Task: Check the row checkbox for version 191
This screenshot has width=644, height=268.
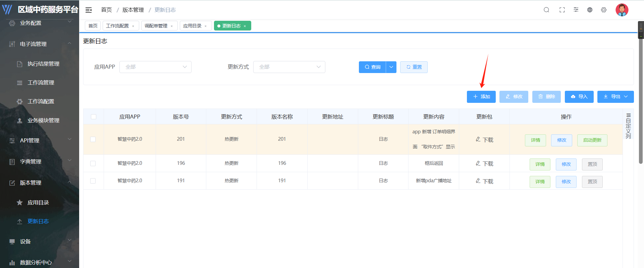Action: point(93,181)
